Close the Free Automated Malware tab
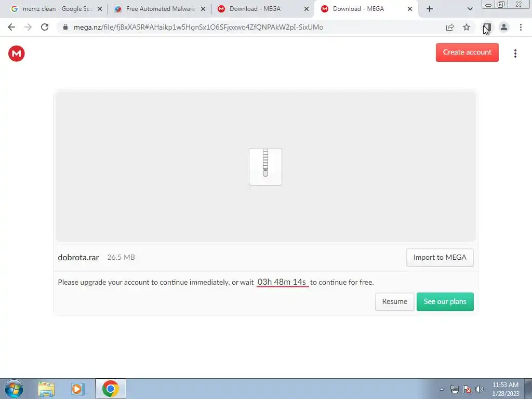Screen dimensions: 532x399 [x=203, y=9]
